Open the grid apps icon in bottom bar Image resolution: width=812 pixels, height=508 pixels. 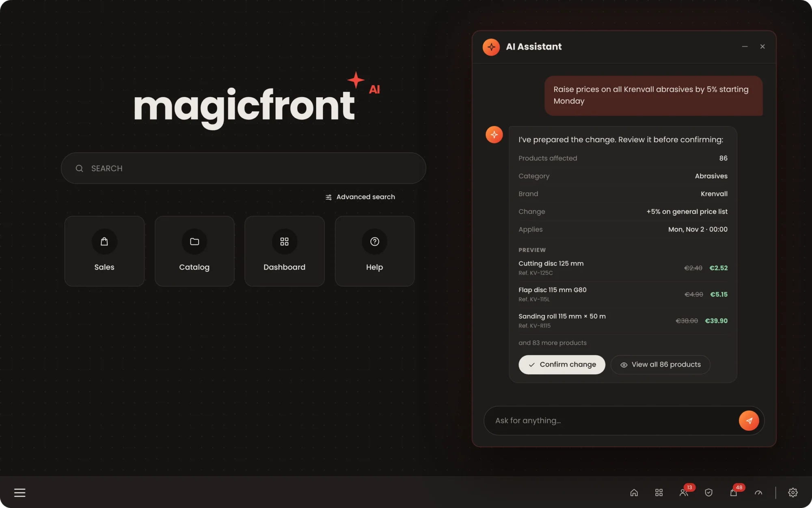coord(659,493)
